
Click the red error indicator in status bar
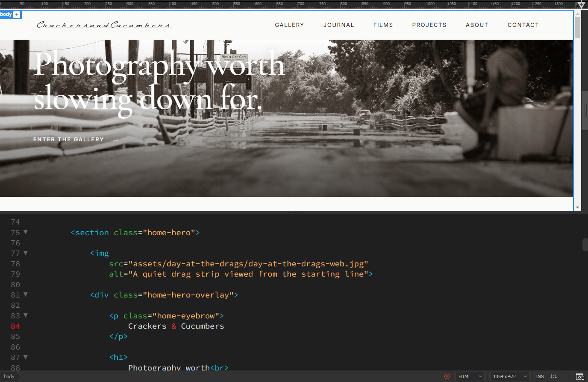(x=447, y=376)
